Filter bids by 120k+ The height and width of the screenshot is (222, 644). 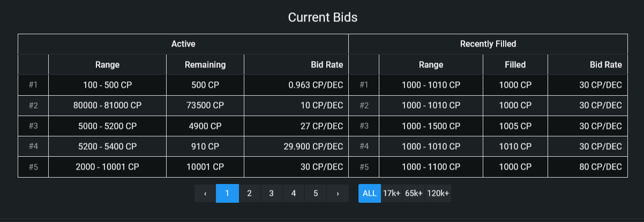pos(438,194)
